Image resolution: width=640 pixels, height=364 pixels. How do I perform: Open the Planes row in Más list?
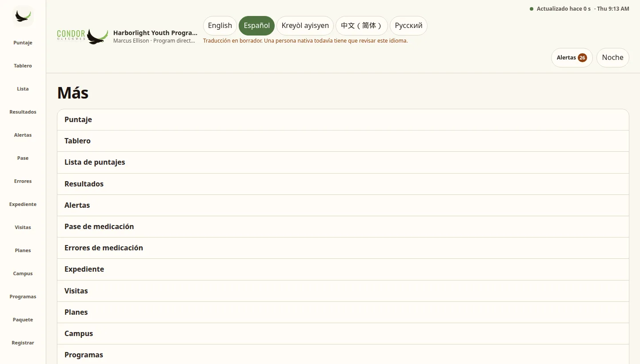click(343, 313)
